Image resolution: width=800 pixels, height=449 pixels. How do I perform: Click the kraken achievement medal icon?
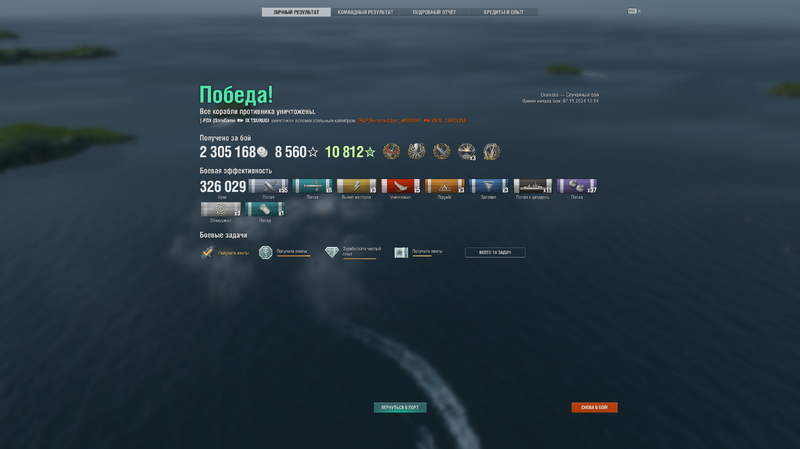tap(416, 151)
